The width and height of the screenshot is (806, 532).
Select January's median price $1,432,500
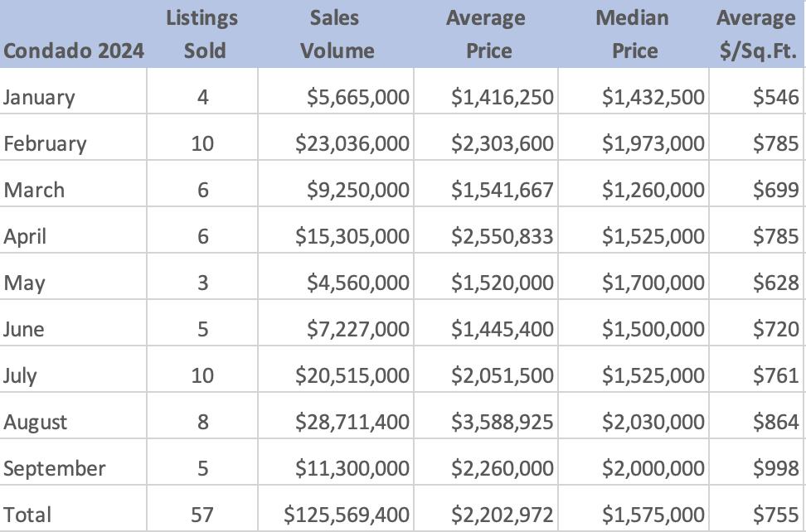pos(653,97)
